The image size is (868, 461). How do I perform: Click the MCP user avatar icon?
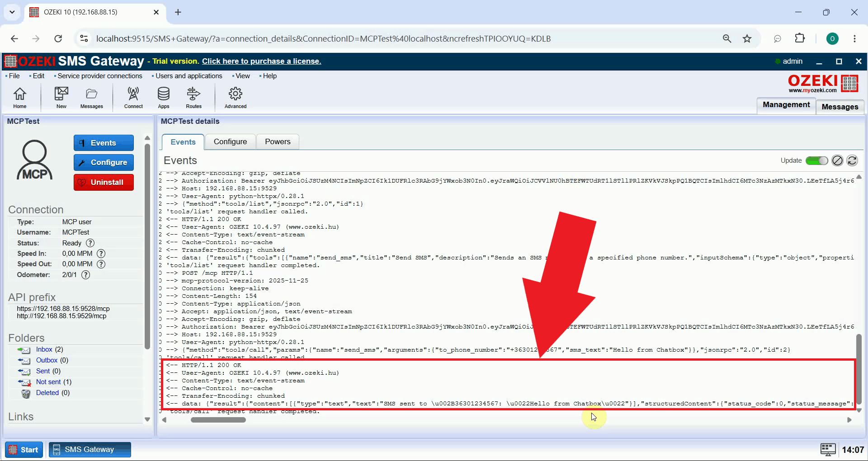pyautogui.click(x=35, y=160)
